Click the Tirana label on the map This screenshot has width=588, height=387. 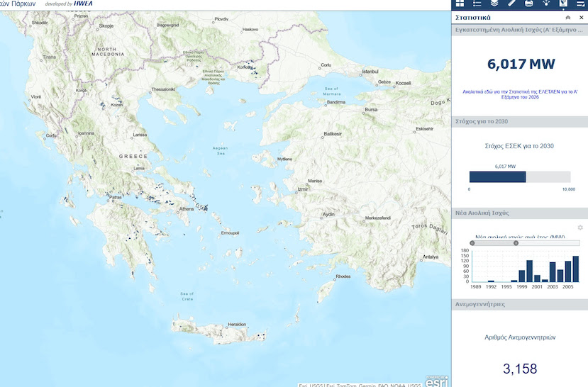[49, 57]
